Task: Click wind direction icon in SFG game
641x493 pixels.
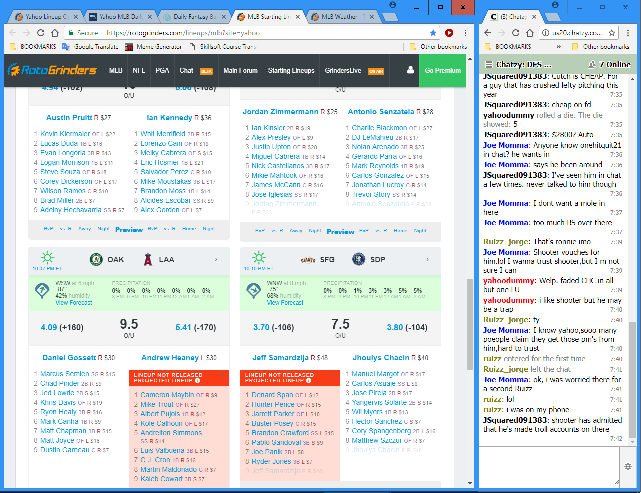Action: click(253, 291)
